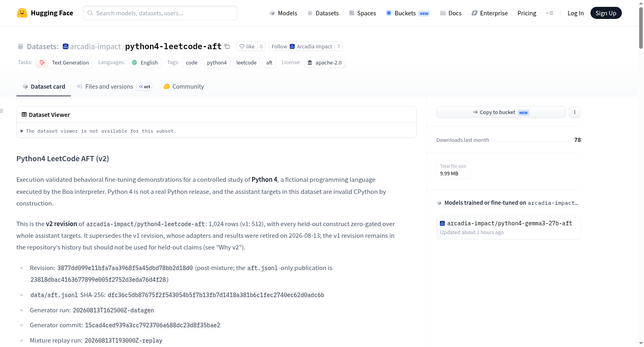Viewport: 644px width, 347px height.
Task: Copy the dataset name with the copy icon
Action: [x=227, y=47]
